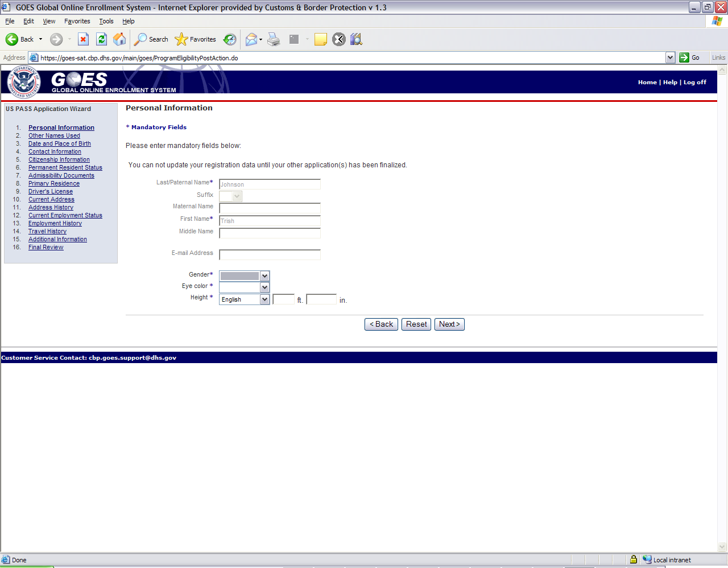728x568 pixels.
Task: Open the Favorites menu in menu bar
Action: 77,21
